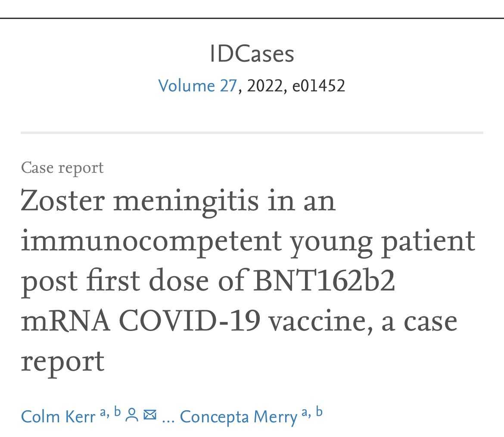Screen dimensions: 504x437
Task: Expand the hidden authors ellipsis
Action: pos(168,420)
